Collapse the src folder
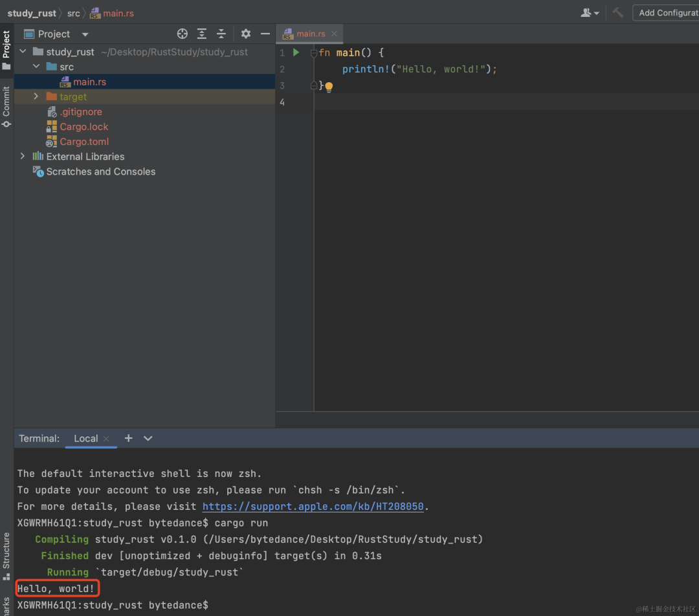 coord(36,67)
